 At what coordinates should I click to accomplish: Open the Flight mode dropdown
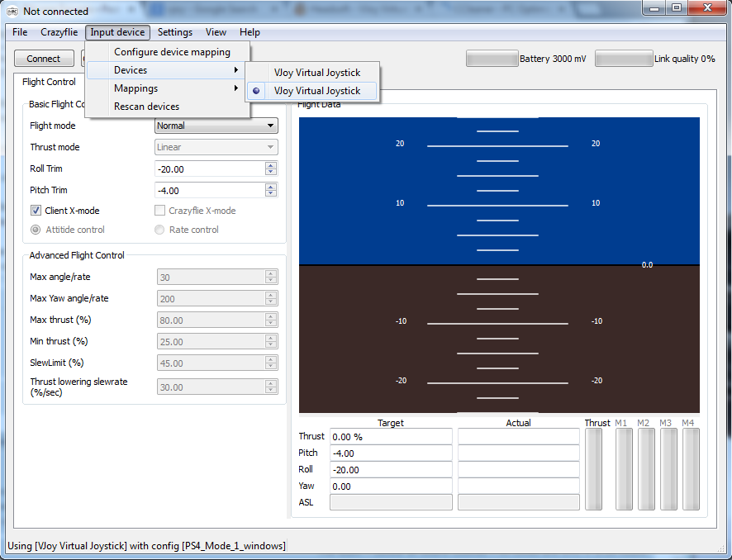coord(216,126)
